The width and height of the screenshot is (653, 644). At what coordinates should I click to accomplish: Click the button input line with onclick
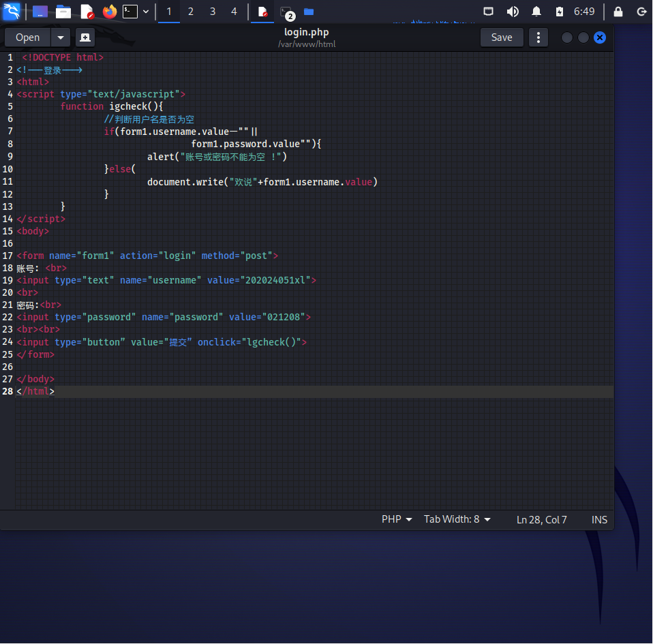[x=162, y=342]
